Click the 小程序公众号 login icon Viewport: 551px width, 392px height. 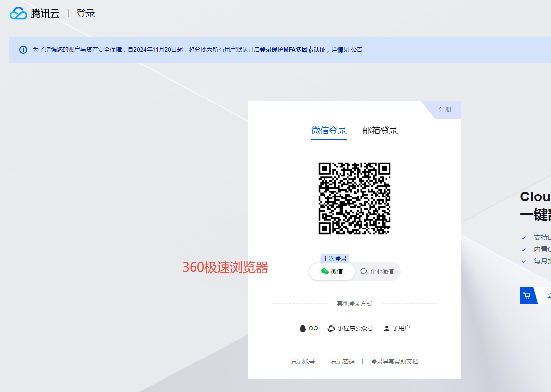(330, 328)
